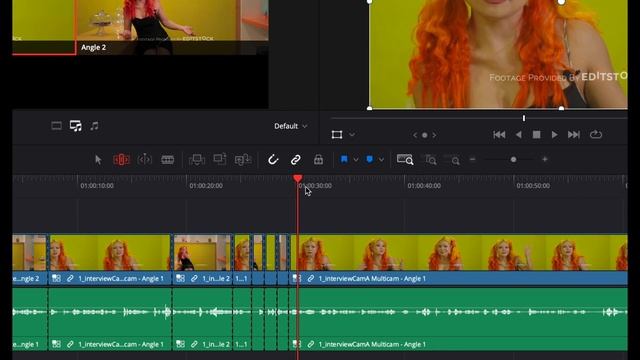Go to previous marker arrow
The height and width of the screenshot is (360, 640).
click(x=415, y=135)
